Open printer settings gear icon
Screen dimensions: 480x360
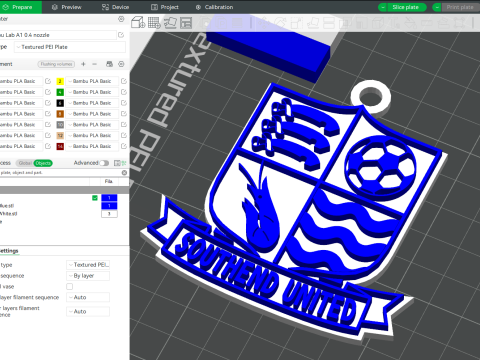tap(121, 19)
